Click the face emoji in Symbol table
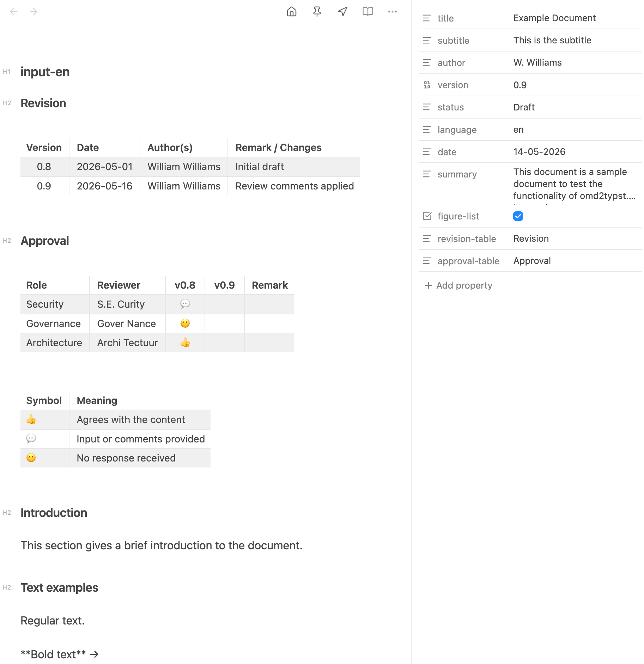Screen dimensions: 644x664 31,458
